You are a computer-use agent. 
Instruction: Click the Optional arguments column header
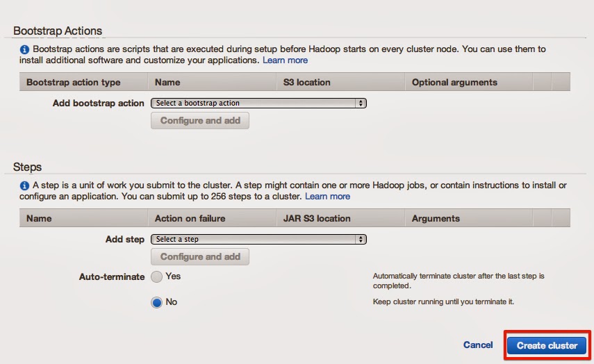[454, 82]
